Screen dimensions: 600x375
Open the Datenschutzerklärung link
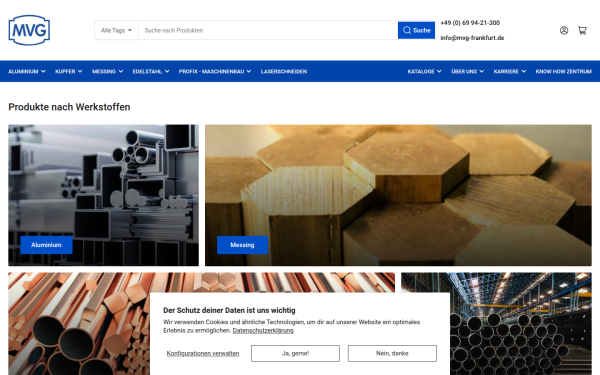point(263,330)
